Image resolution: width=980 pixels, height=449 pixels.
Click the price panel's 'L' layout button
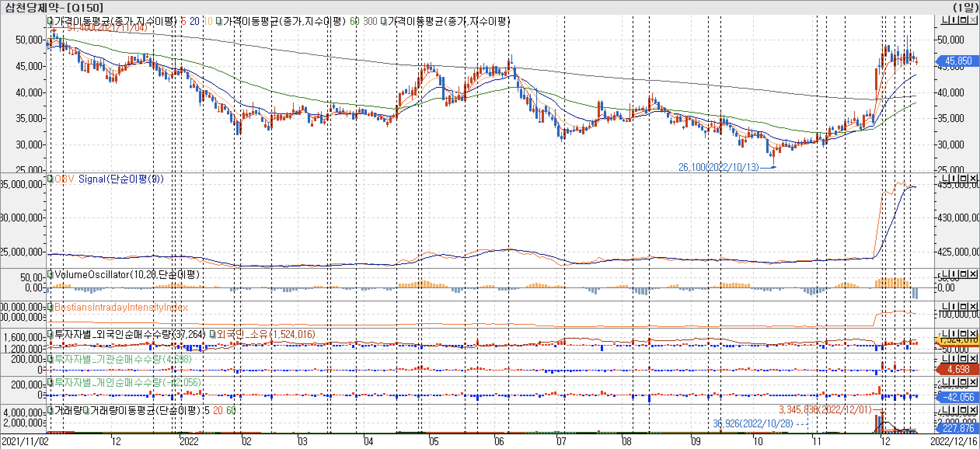(945, 20)
